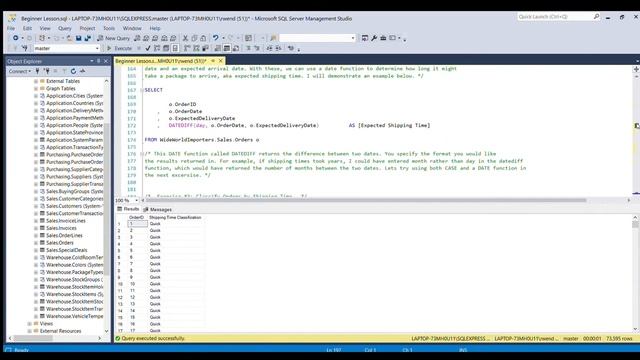Expand the Graph Tables folder
The width and height of the screenshot is (640, 360).
tap(36, 89)
